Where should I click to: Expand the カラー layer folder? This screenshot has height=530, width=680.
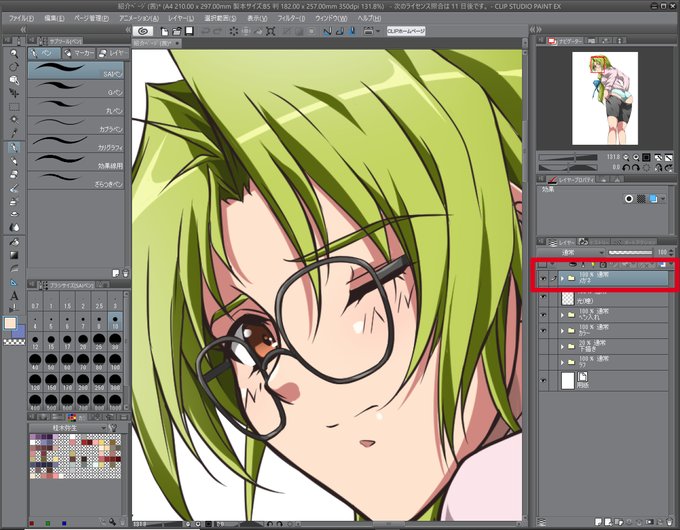[x=562, y=330]
